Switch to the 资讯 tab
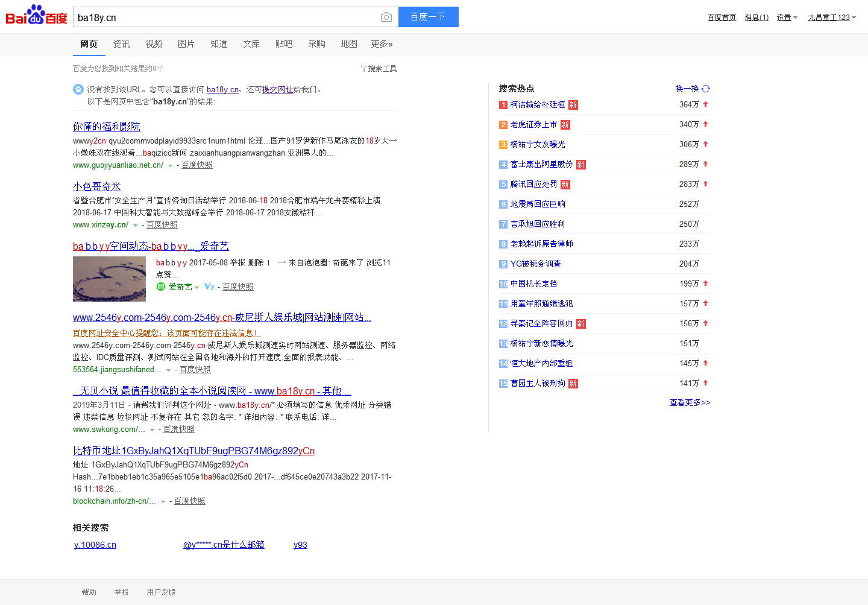Image resolution: width=868 pixels, height=605 pixels. [x=121, y=44]
